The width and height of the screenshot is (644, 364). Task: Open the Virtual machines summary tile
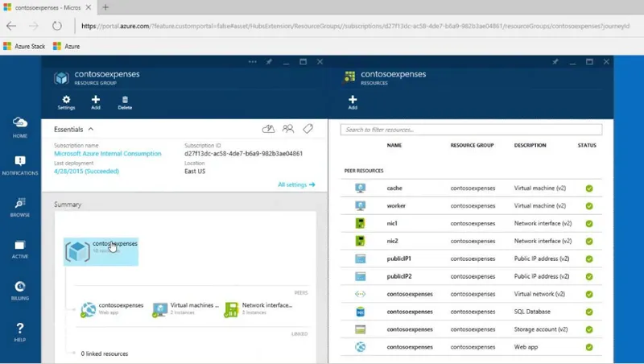click(186, 309)
